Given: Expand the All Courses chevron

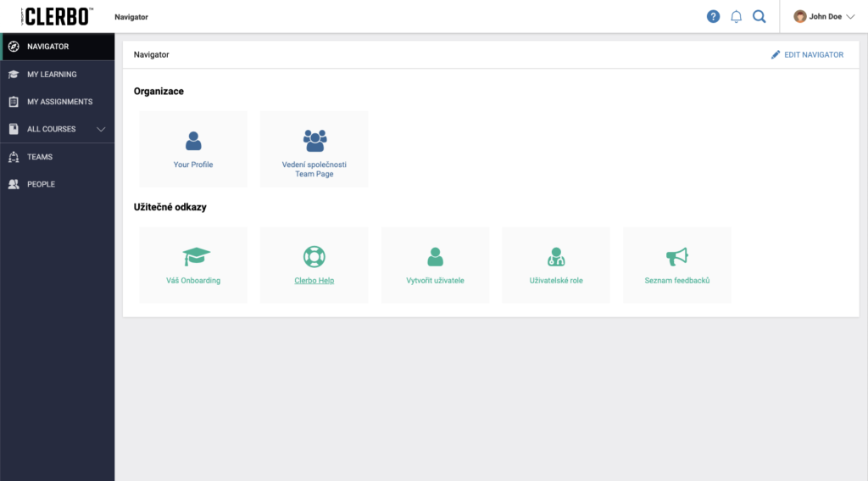Looking at the screenshot, I should click(101, 129).
